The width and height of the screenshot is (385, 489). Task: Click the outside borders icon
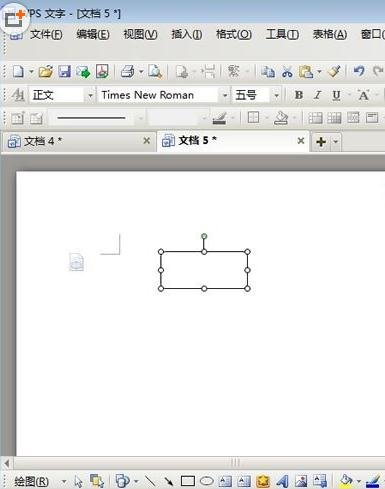coord(253,118)
